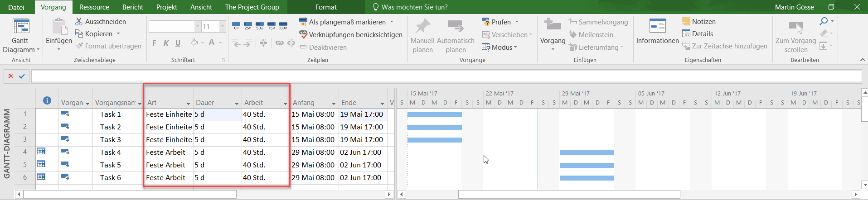Mark task as 50% complete
The image size is (868, 200).
pyautogui.click(x=259, y=25)
